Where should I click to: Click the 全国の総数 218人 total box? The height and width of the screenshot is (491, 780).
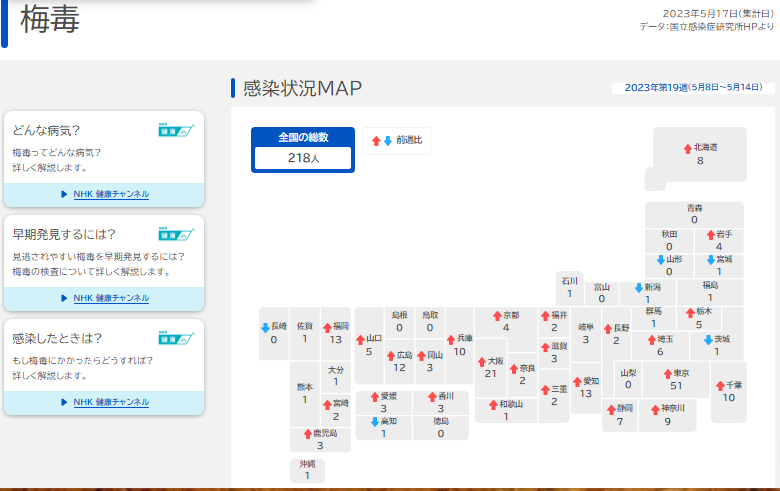point(302,148)
